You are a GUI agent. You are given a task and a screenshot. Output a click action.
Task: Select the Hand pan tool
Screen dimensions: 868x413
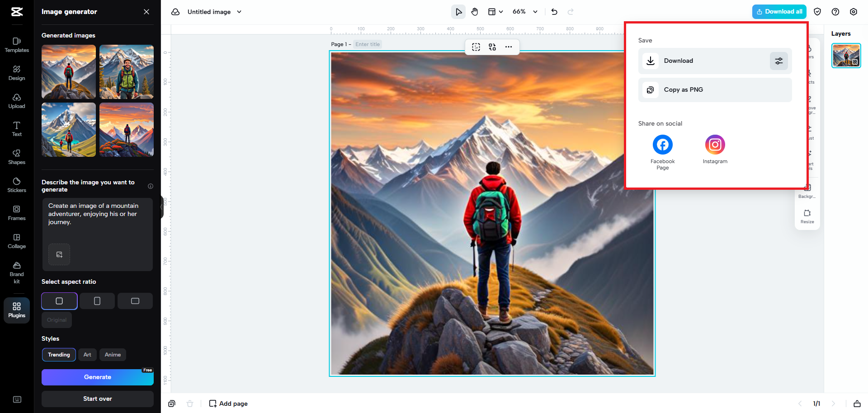click(x=475, y=12)
